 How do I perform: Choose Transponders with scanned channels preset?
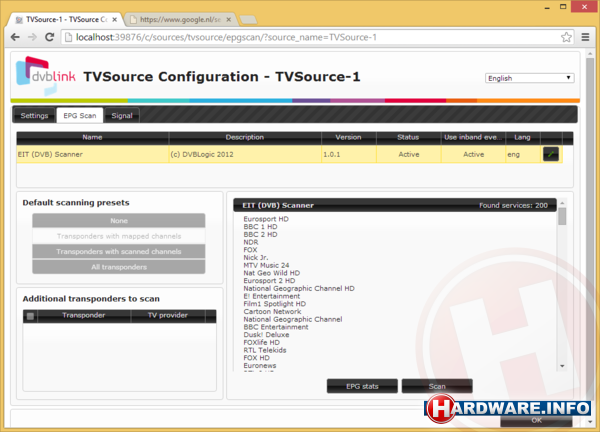coord(118,251)
